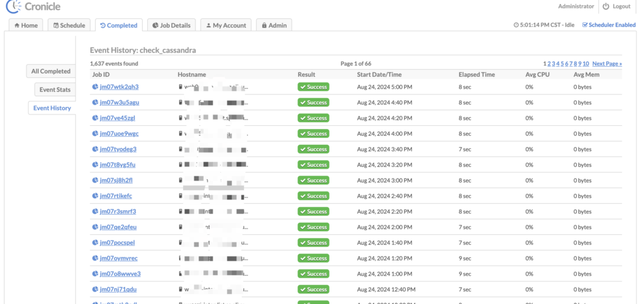The height and width of the screenshot is (304, 644).
Task: Open job jm07pocspel link
Action: tap(118, 243)
